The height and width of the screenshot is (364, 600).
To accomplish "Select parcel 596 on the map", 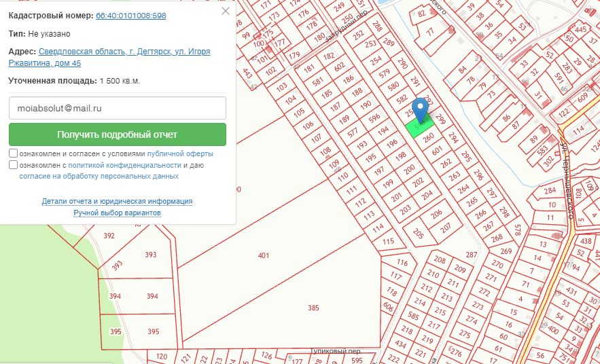I will pyautogui.click(x=374, y=117).
